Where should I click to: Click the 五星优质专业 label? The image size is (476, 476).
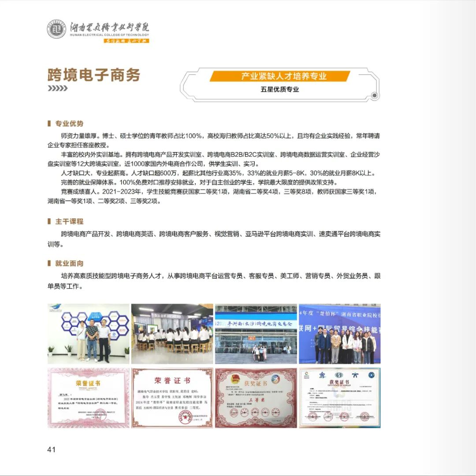pos(279,89)
